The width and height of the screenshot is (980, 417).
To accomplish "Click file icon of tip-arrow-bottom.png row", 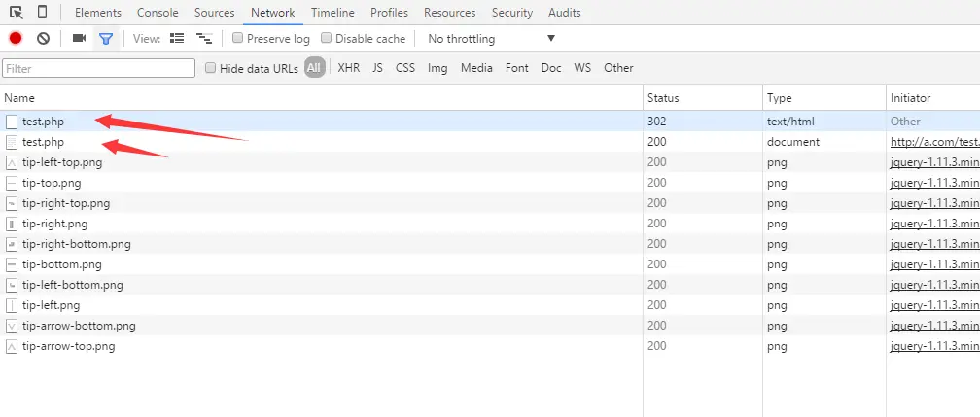I will tap(12, 327).
